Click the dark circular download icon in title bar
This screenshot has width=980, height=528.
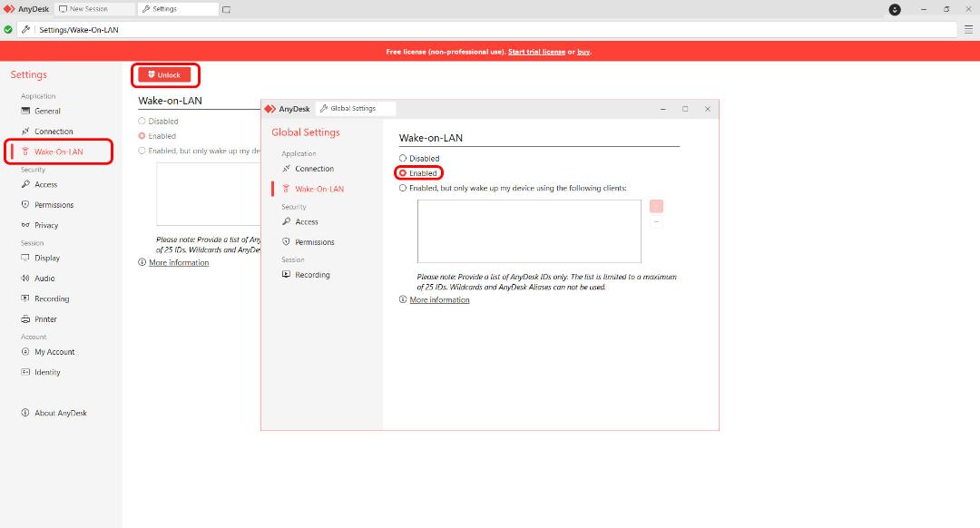click(895, 9)
